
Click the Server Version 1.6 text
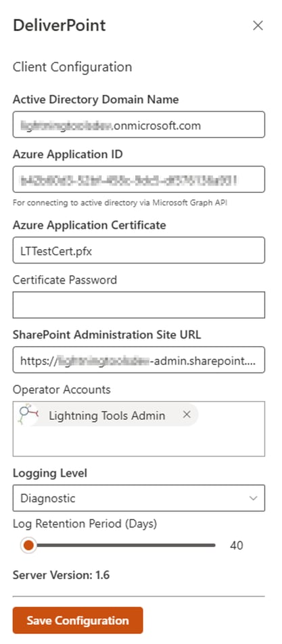coord(61,575)
